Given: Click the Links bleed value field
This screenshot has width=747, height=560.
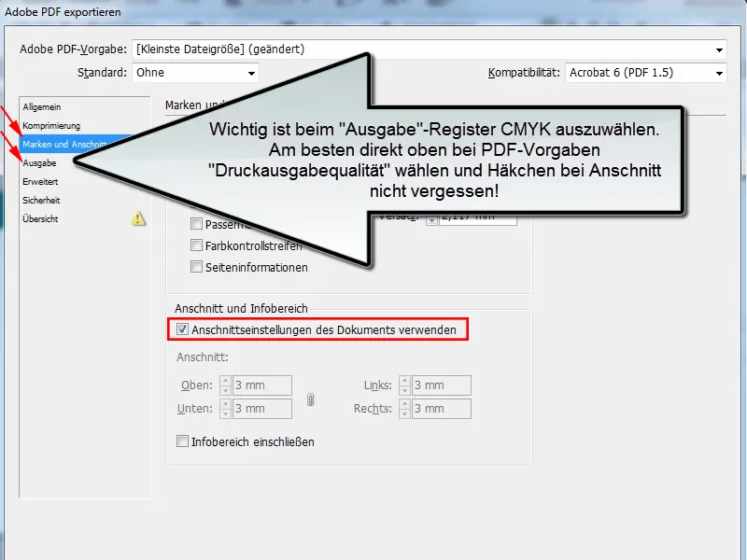Looking at the screenshot, I should (x=441, y=385).
